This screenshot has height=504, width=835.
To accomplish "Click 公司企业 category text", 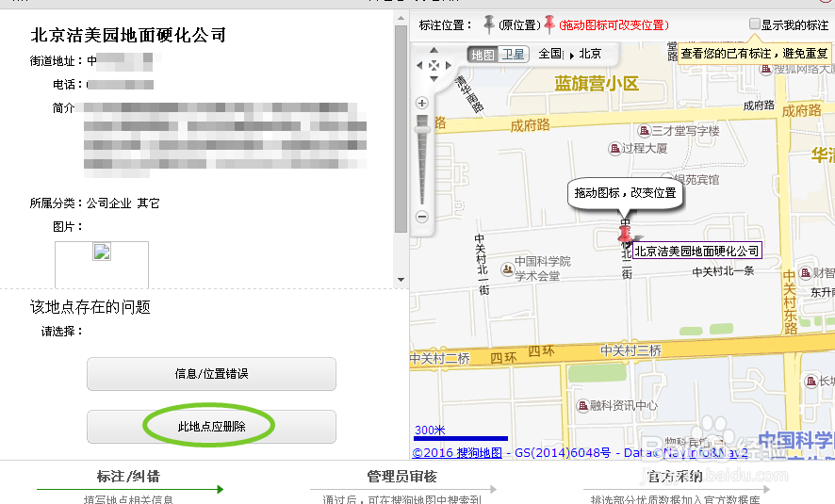I will point(108,203).
